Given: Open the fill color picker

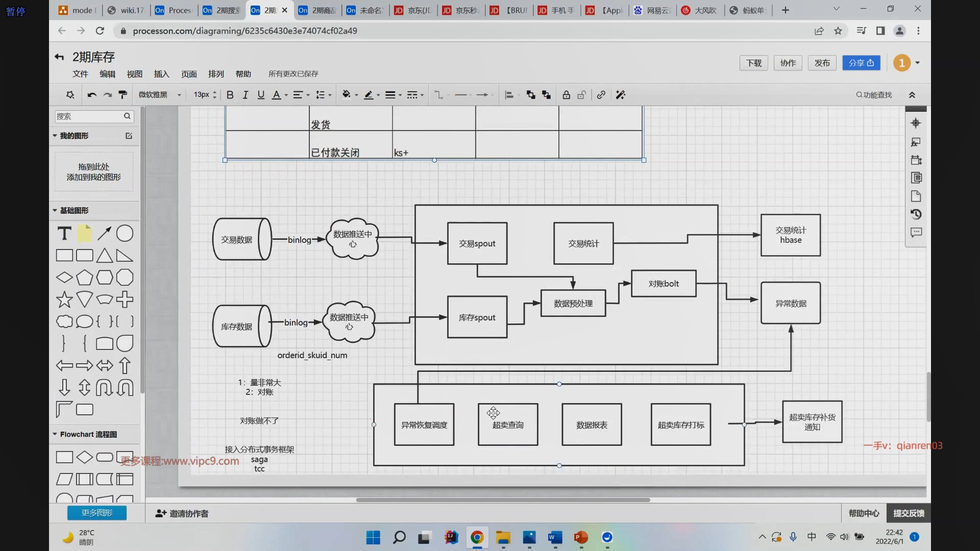Looking at the screenshot, I should coord(347,95).
